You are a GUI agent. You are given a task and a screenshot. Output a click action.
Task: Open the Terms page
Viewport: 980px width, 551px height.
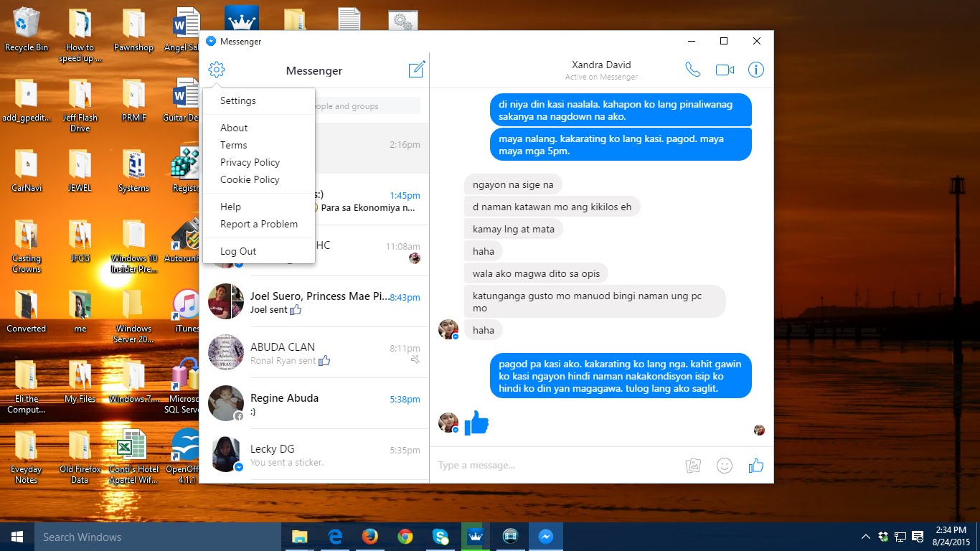pyautogui.click(x=233, y=145)
